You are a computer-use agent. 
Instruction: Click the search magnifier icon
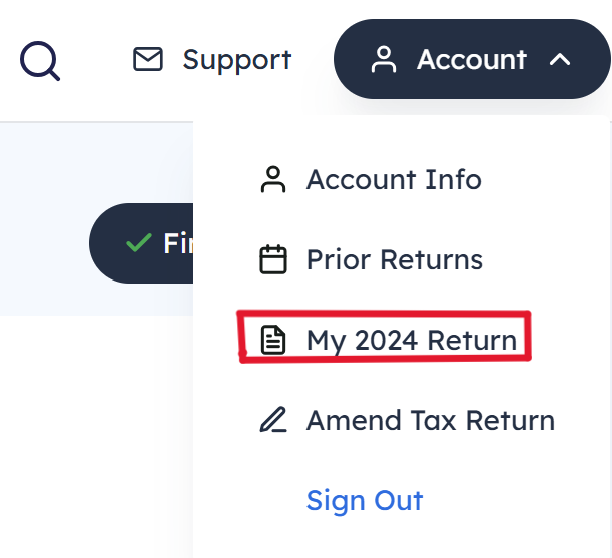click(x=40, y=61)
